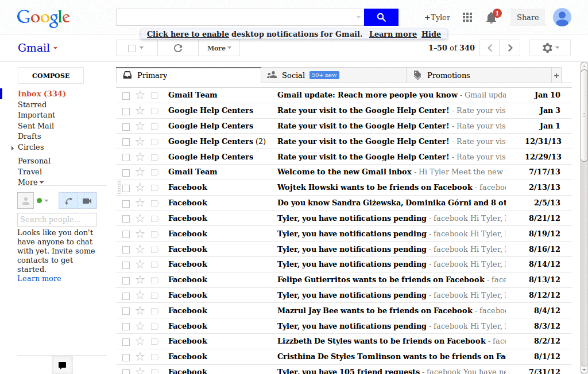The height and width of the screenshot is (374, 588).
Task: Switch to the Promotions tab
Action: click(x=479, y=75)
